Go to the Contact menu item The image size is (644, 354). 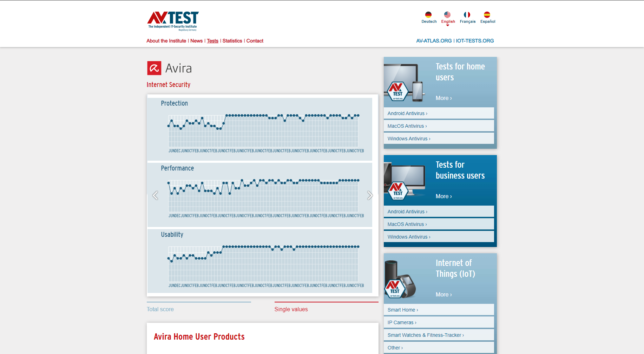tap(255, 41)
